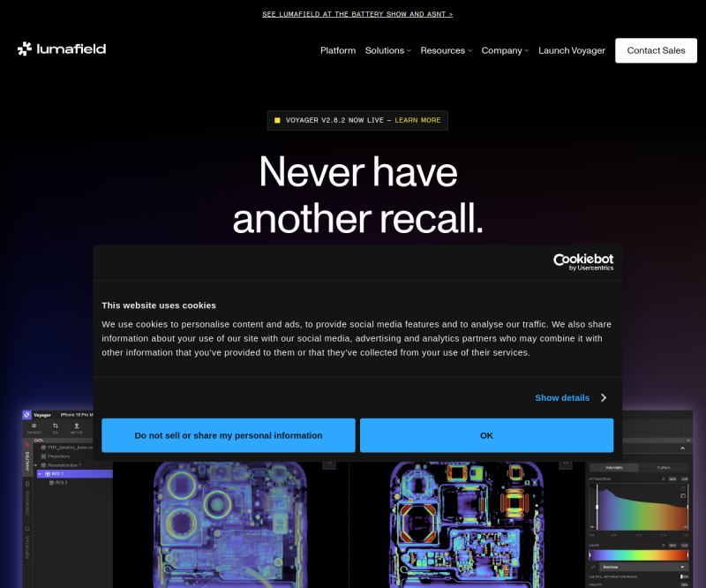Collapse the right panel with up chevron
The image size is (706, 588).
[x=682, y=449]
